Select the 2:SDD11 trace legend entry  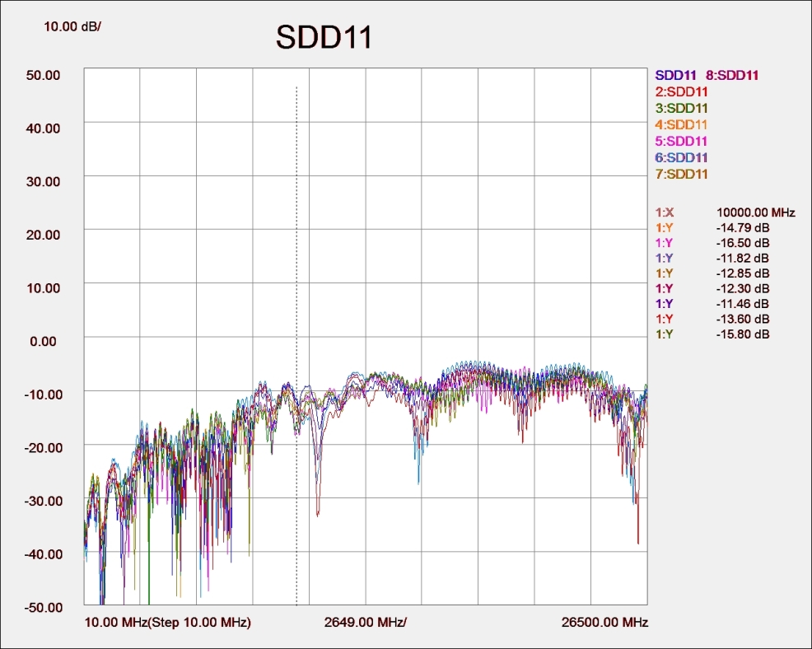tap(681, 91)
